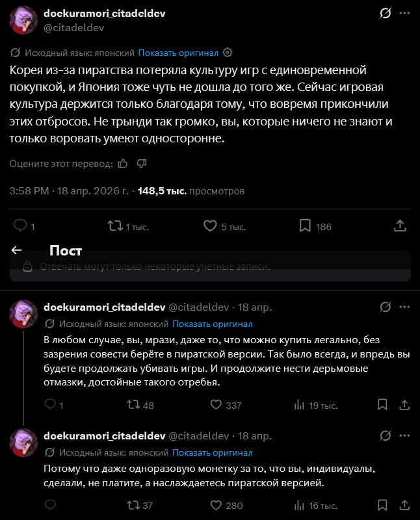Click the Grok icon on the main post
This screenshot has height=520, width=420.
tap(385, 13)
